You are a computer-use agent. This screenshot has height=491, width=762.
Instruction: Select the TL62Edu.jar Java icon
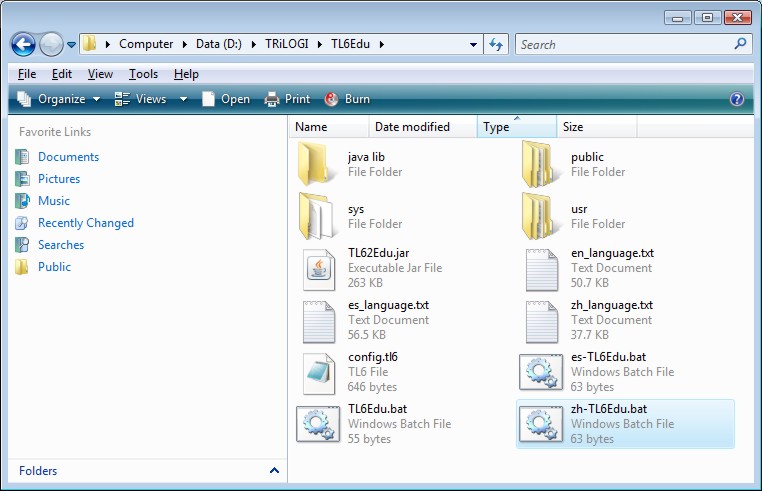click(319, 269)
